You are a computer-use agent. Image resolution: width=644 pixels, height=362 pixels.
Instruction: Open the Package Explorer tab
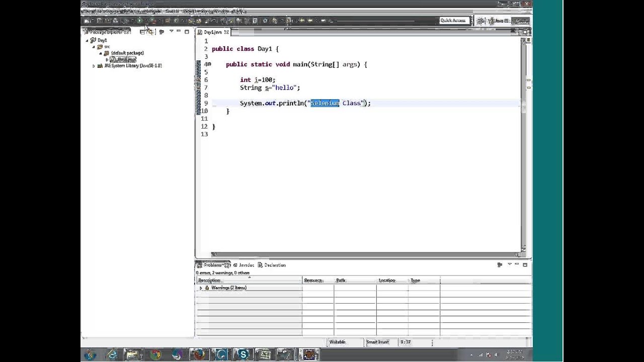pos(107,32)
